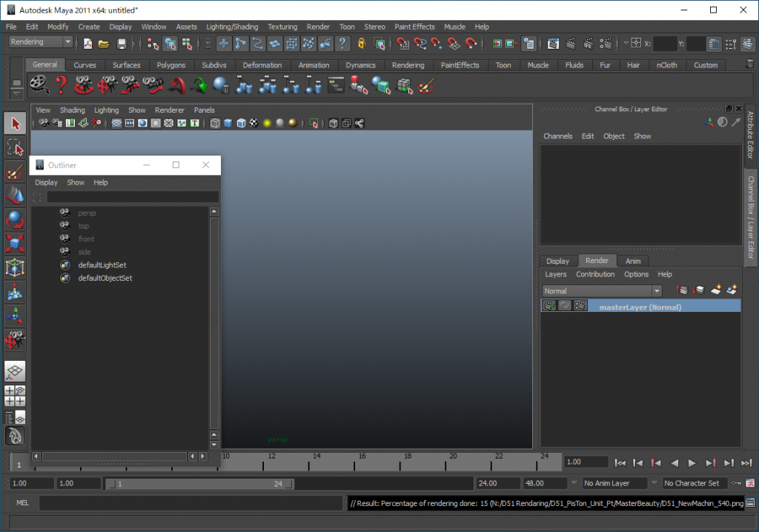
Task: Save the current scene
Action: [121, 44]
